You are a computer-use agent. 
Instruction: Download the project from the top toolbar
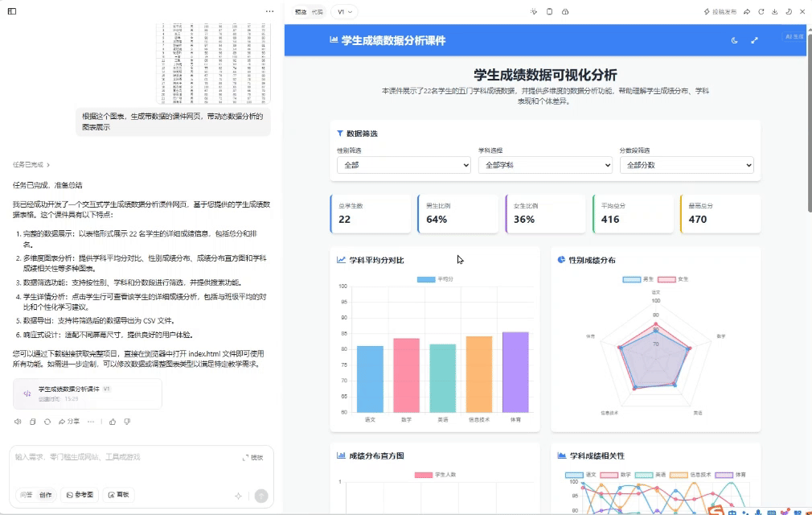click(x=776, y=11)
